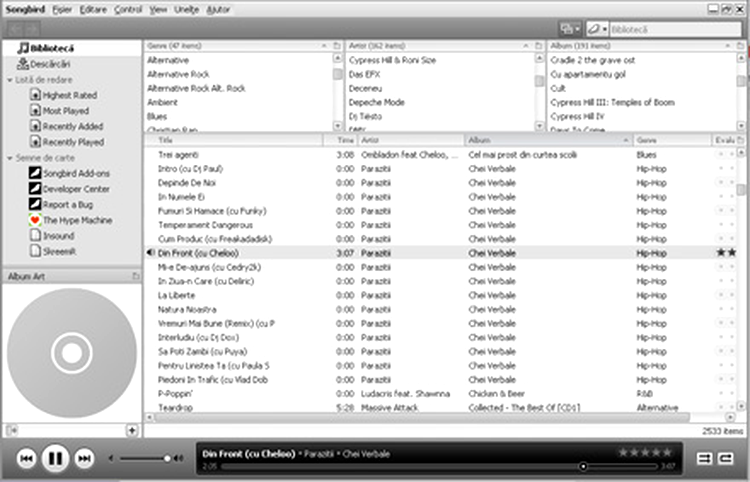Collapse the Semne de carte section

[10, 158]
